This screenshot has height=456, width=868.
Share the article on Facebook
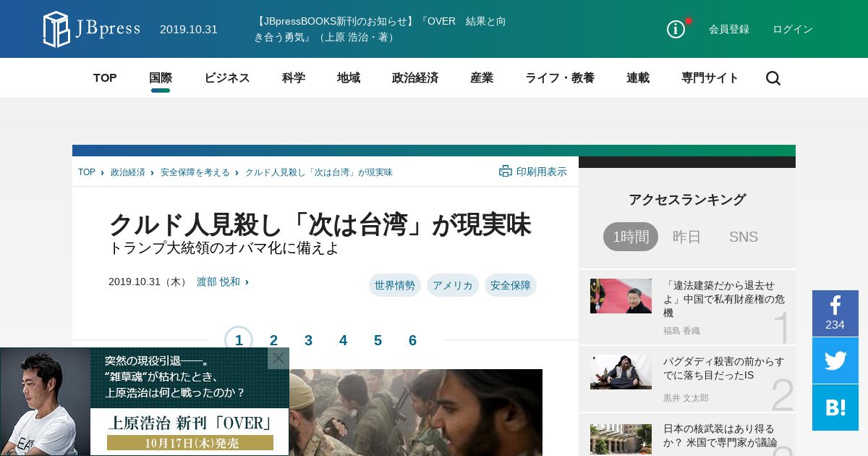(x=835, y=313)
